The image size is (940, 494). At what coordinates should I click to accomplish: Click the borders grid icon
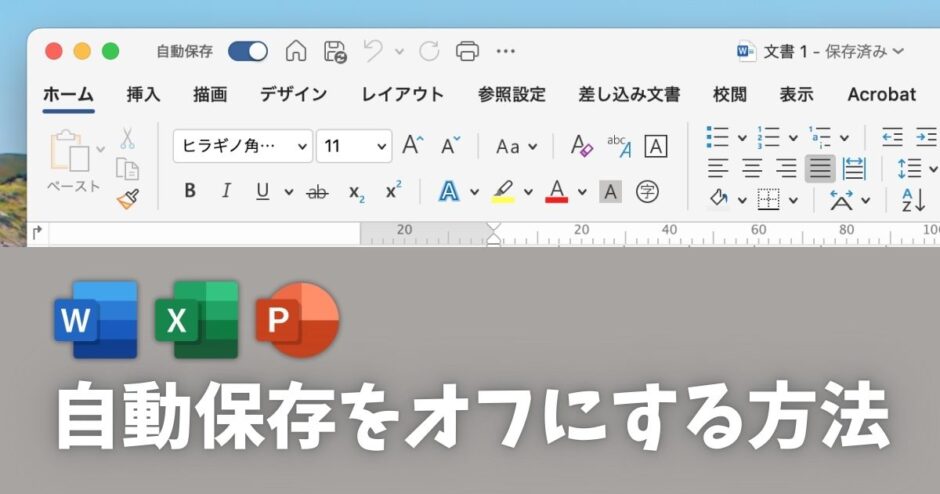point(768,199)
